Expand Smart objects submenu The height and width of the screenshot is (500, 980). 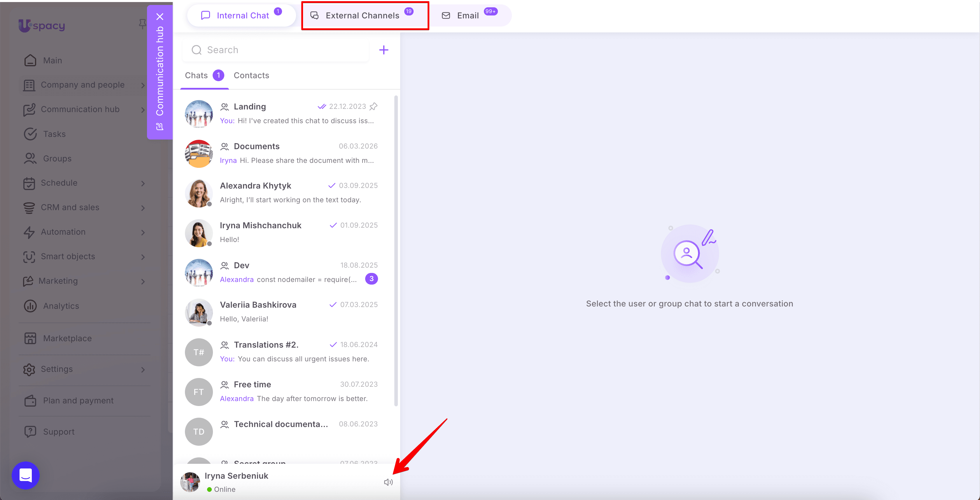(x=143, y=257)
